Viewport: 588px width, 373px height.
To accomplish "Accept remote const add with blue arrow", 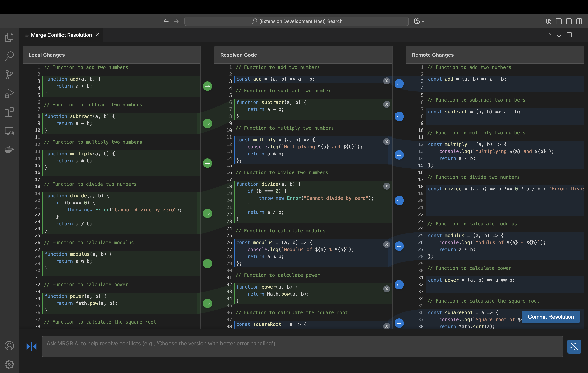I will tap(399, 84).
